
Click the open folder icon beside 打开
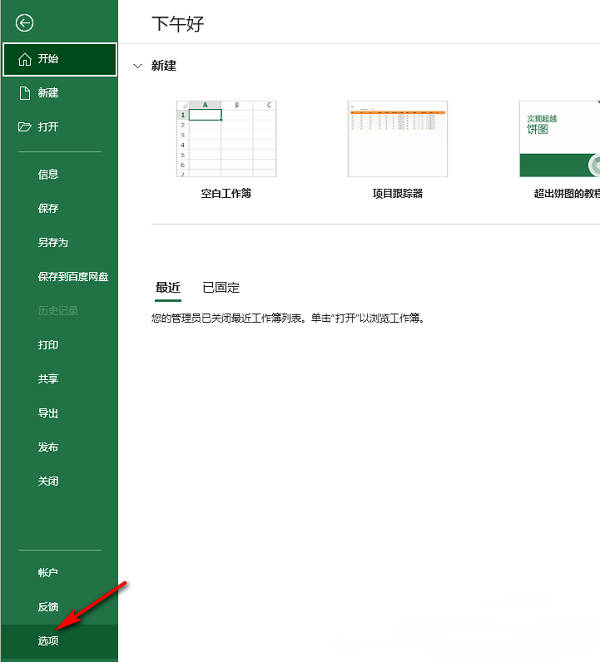(25, 127)
